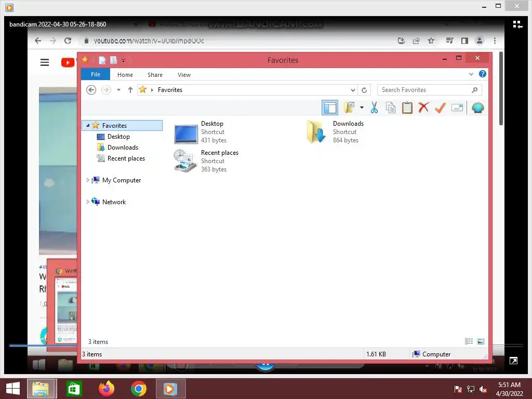
Task: Click the orange checkmark Properties icon
Action: coord(440,108)
